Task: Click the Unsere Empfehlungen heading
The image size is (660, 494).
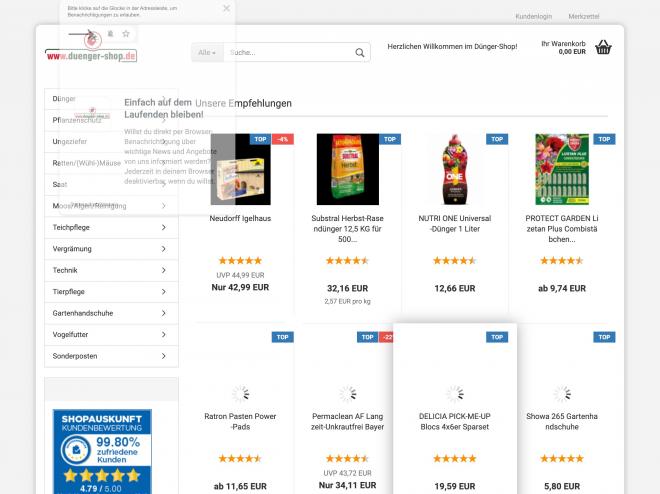Action: [243, 103]
